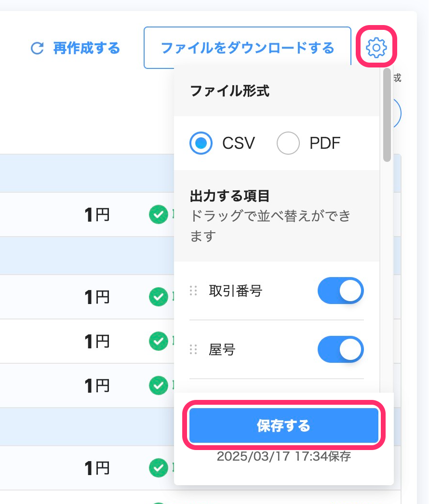429x504 pixels.
Task: Click the settings panel scrollbar thumb
Action: click(387, 115)
